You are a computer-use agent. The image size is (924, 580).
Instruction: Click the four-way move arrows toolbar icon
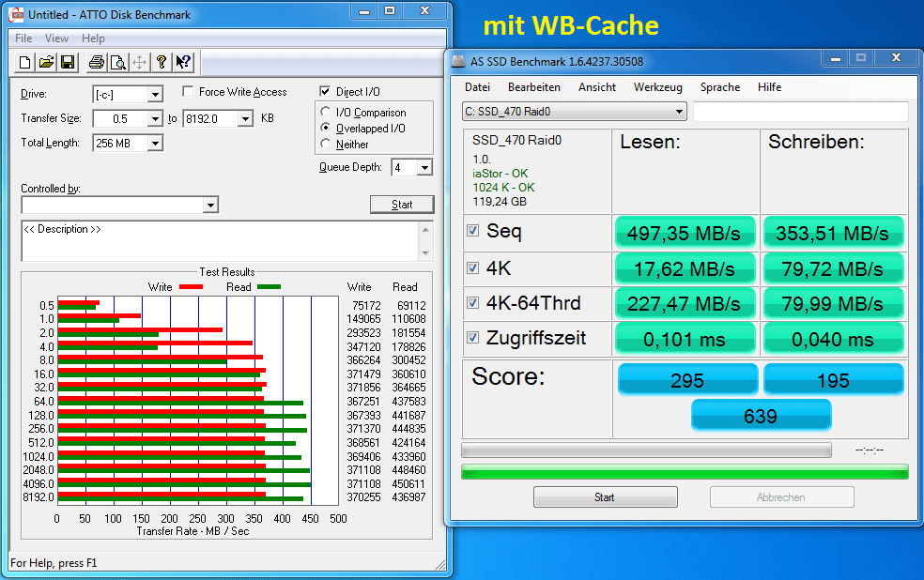[140, 62]
